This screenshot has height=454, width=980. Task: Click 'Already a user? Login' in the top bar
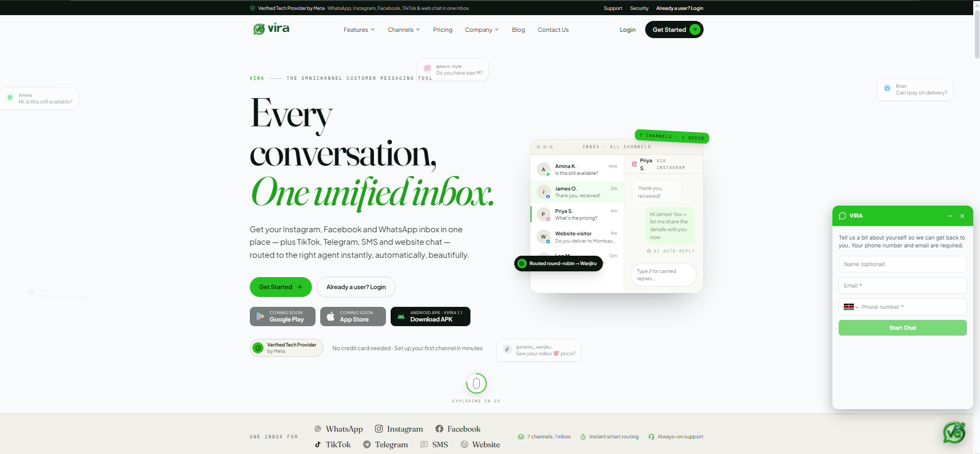coord(680,8)
